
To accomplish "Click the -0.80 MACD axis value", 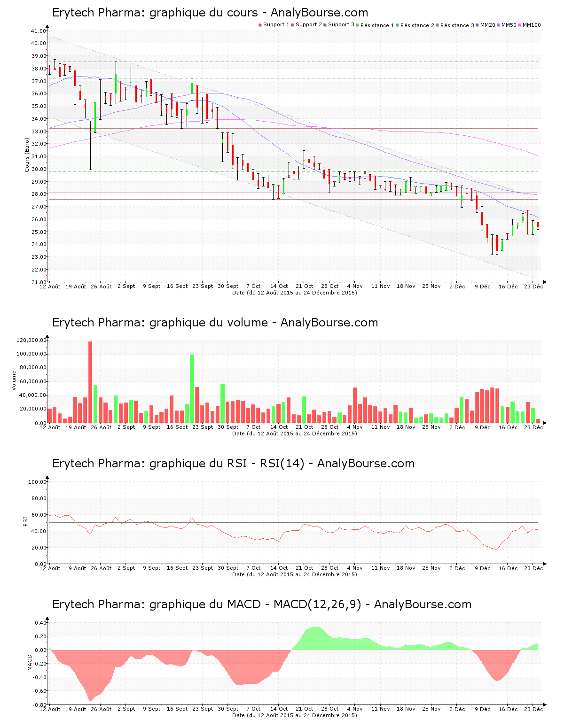I will click(39, 705).
